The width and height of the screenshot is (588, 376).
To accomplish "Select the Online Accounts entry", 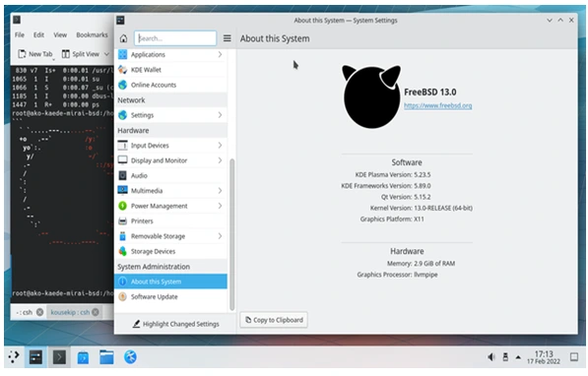I will [x=170, y=85].
